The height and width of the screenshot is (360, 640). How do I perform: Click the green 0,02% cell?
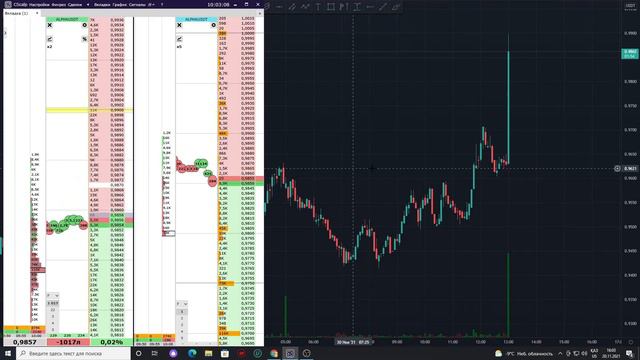pos(112,342)
